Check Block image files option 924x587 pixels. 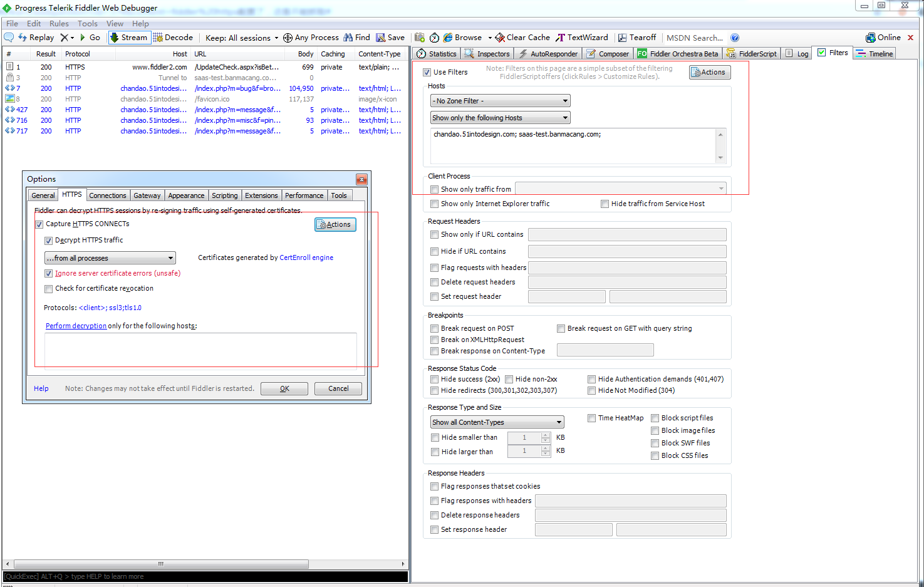pyautogui.click(x=655, y=430)
